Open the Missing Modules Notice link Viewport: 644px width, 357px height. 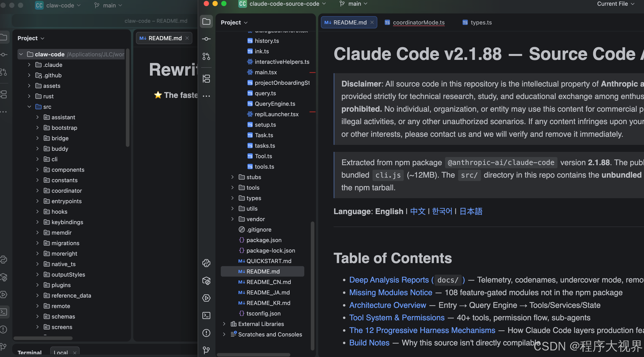coord(390,293)
